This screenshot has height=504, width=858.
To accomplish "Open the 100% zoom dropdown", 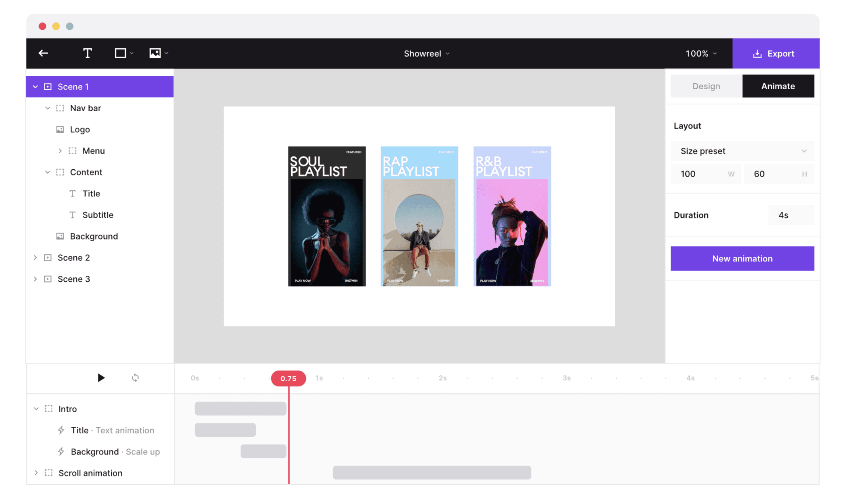I will point(701,54).
